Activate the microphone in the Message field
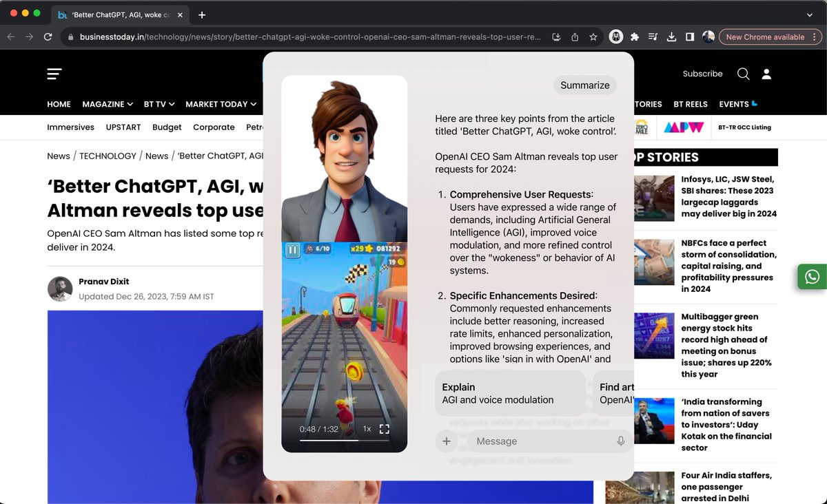827x504 pixels. click(x=620, y=441)
